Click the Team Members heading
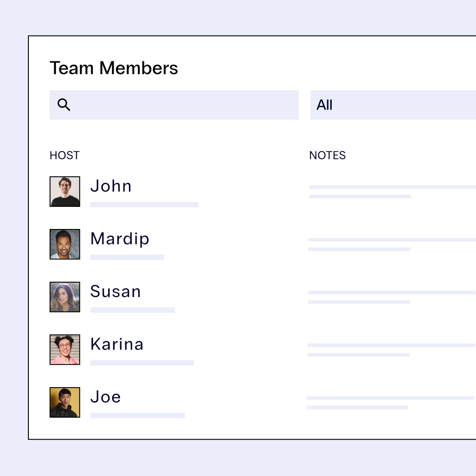 coord(114,69)
